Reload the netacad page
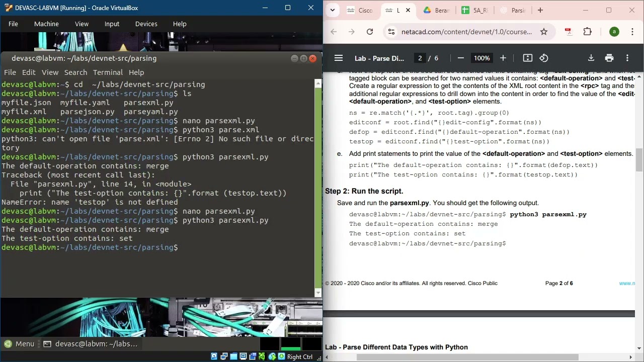Screen dimensions: 644x362 point(370,32)
